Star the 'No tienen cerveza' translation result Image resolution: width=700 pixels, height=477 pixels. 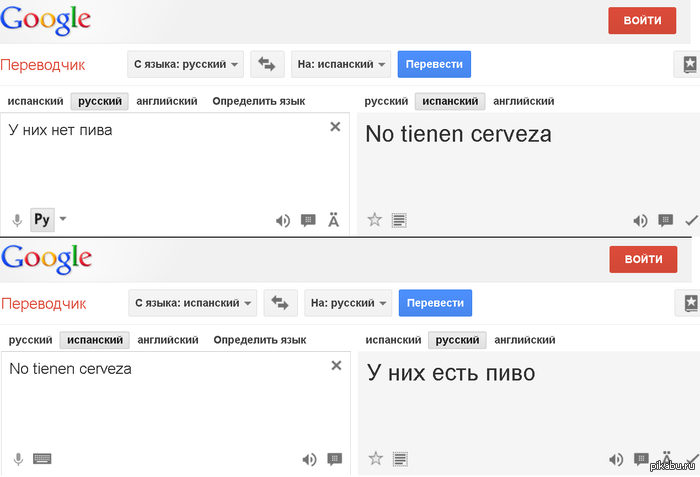(375, 220)
